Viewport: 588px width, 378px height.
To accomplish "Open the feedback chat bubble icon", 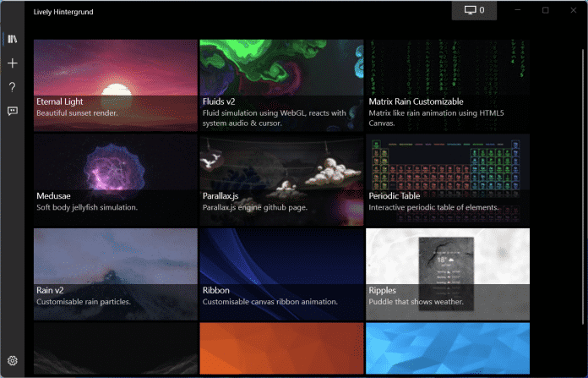I will click(12, 111).
